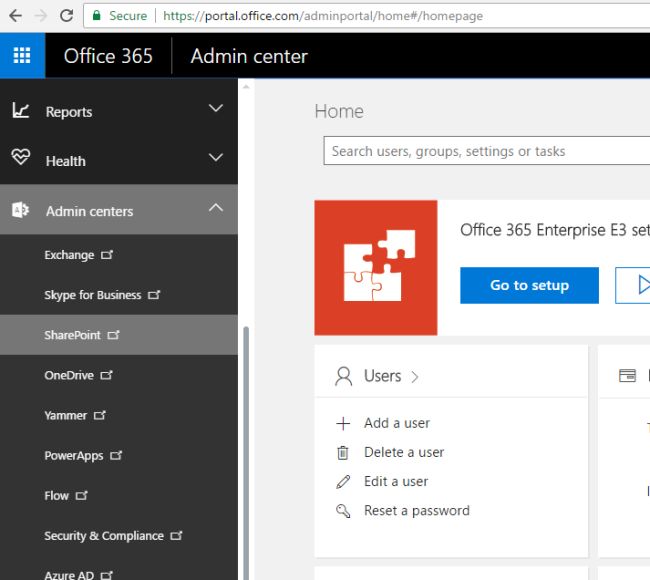Collapse the Admin centers chevron
650x580 pixels.
pos(216,207)
